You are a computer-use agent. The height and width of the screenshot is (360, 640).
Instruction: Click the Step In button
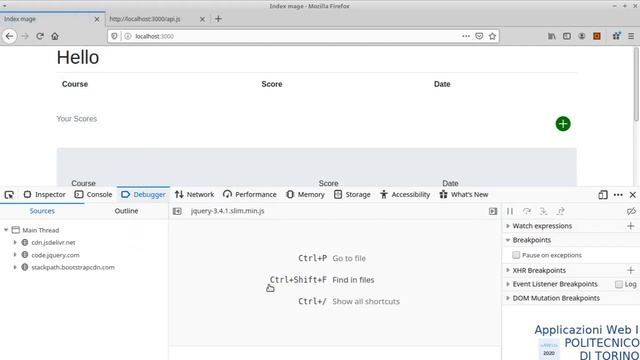click(x=543, y=211)
